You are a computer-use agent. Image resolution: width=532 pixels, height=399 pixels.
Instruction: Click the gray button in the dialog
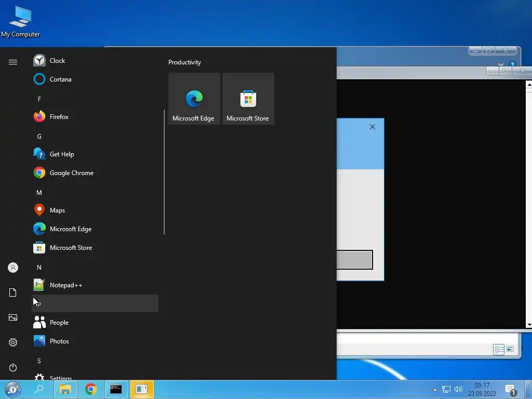coord(354,260)
